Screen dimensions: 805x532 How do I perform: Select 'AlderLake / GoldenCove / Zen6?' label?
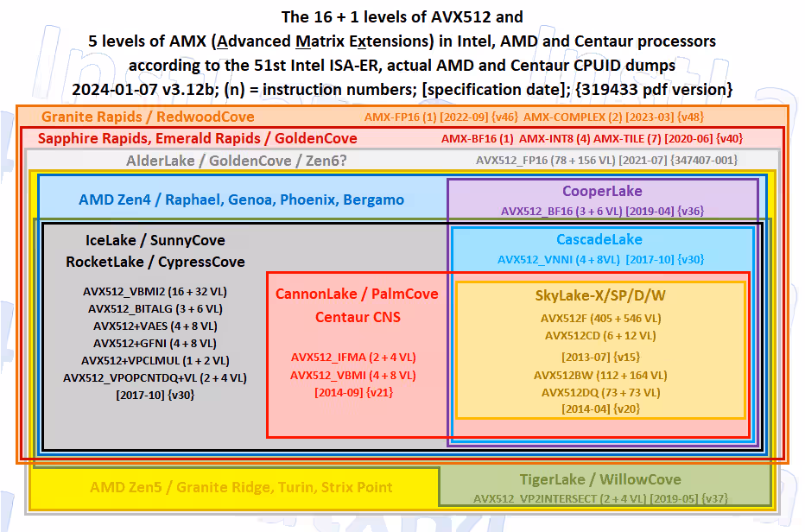tap(236, 161)
